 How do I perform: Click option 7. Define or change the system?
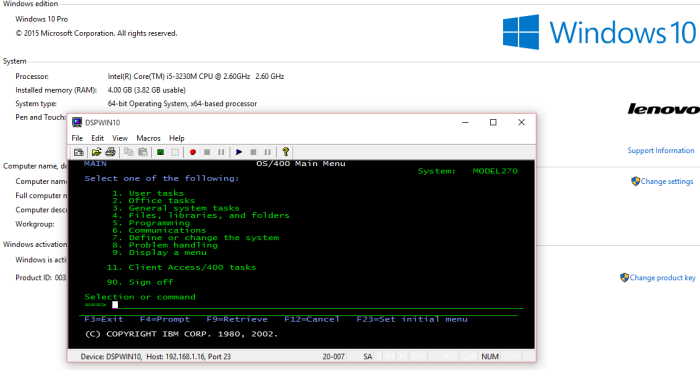[x=196, y=237]
